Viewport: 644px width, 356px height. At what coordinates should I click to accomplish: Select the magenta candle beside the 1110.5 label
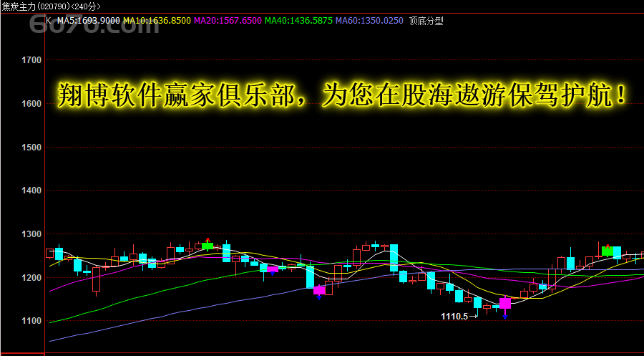click(505, 304)
